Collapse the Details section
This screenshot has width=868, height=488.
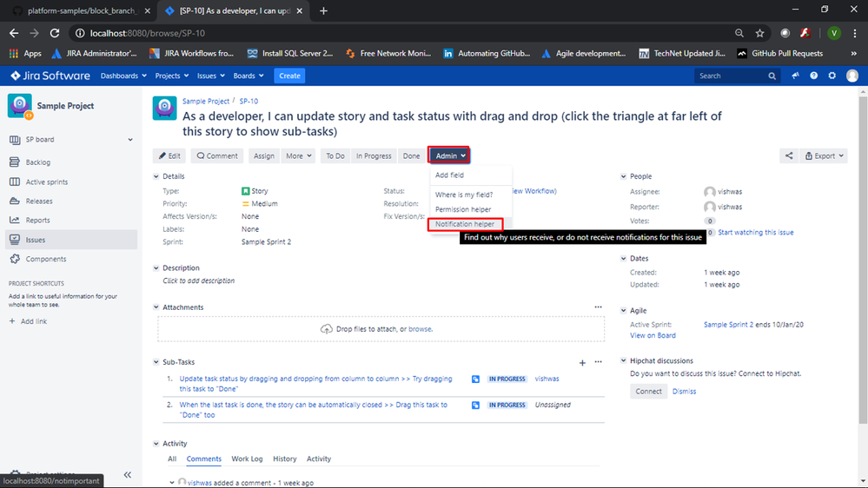click(x=156, y=176)
